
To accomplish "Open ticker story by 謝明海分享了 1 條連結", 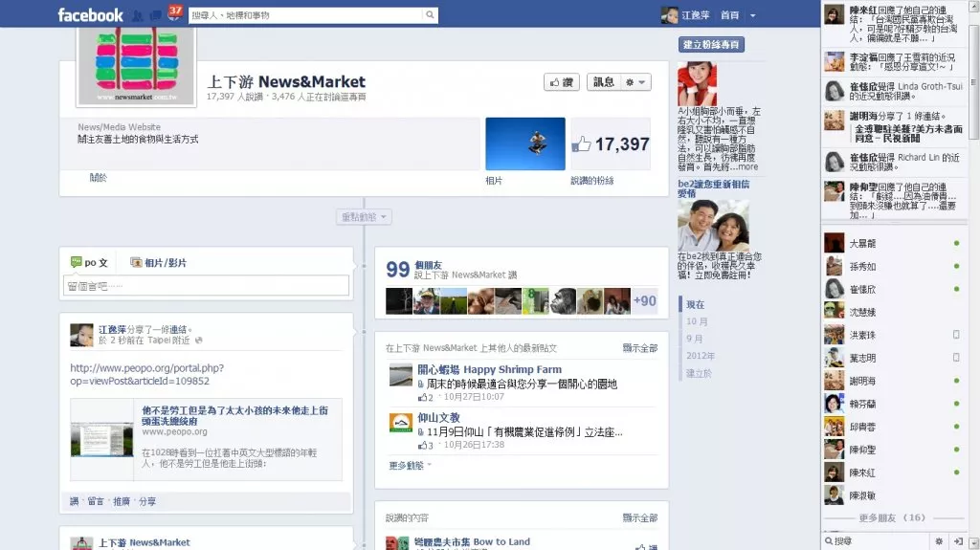I will point(893,129).
